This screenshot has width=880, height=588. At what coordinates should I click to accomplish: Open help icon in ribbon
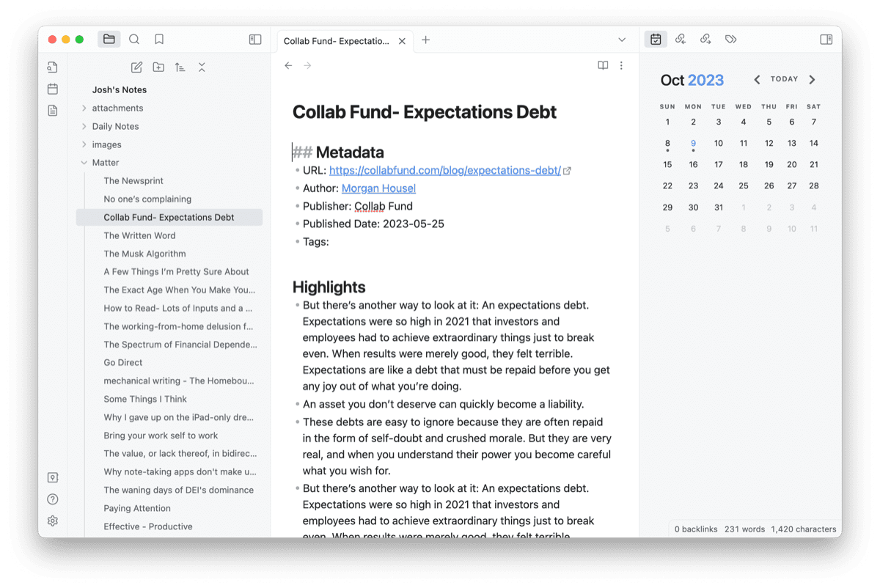(x=53, y=499)
